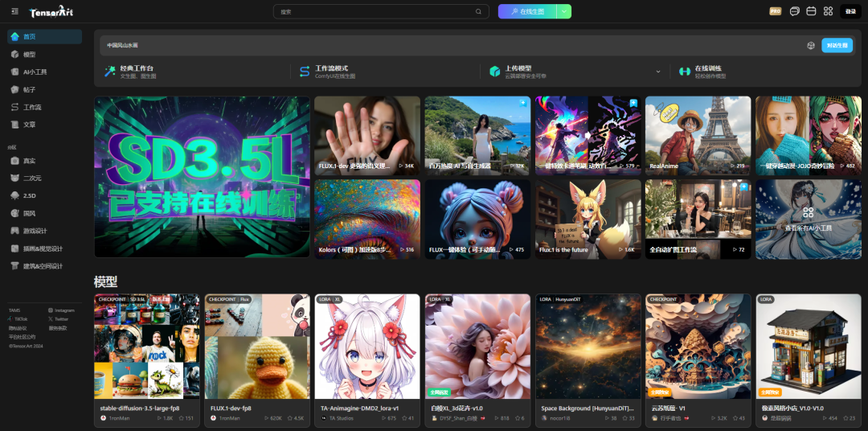Click the 2.5D category icon
868x431 pixels.
coord(15,195)
